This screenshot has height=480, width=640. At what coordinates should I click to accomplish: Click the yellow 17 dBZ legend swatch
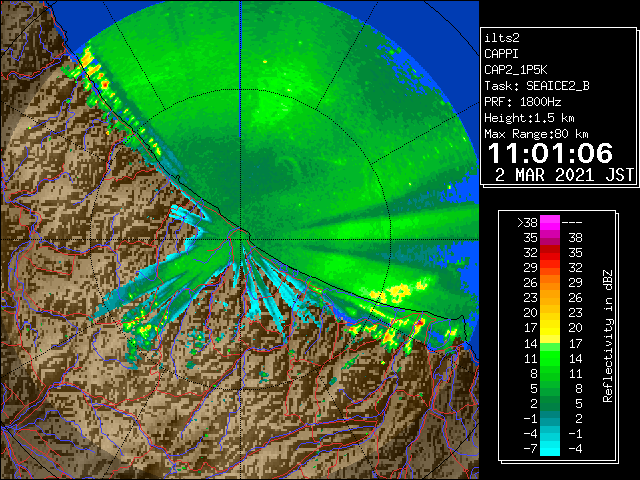tap(550, 328)
